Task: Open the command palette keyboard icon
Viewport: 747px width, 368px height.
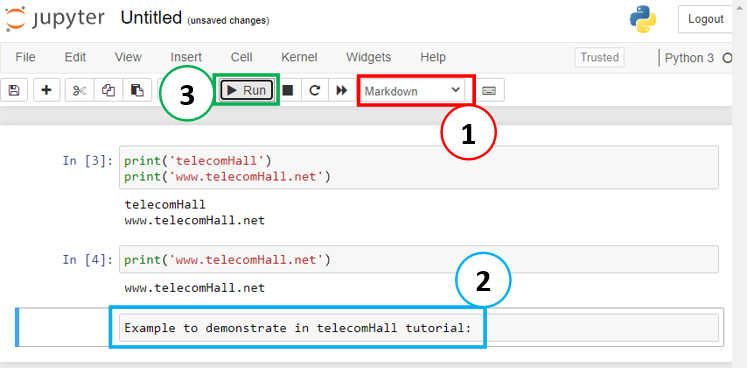Action: tap(489, 91)
